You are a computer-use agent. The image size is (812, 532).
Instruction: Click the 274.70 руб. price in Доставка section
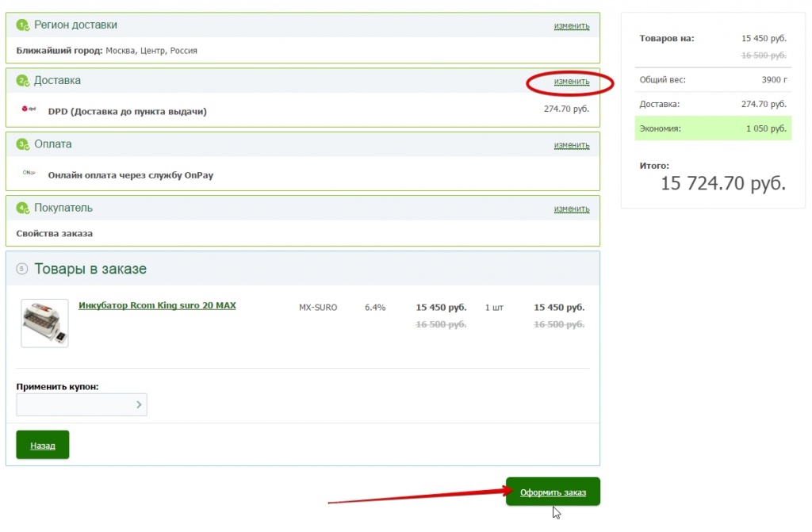(x=566, y=109)
